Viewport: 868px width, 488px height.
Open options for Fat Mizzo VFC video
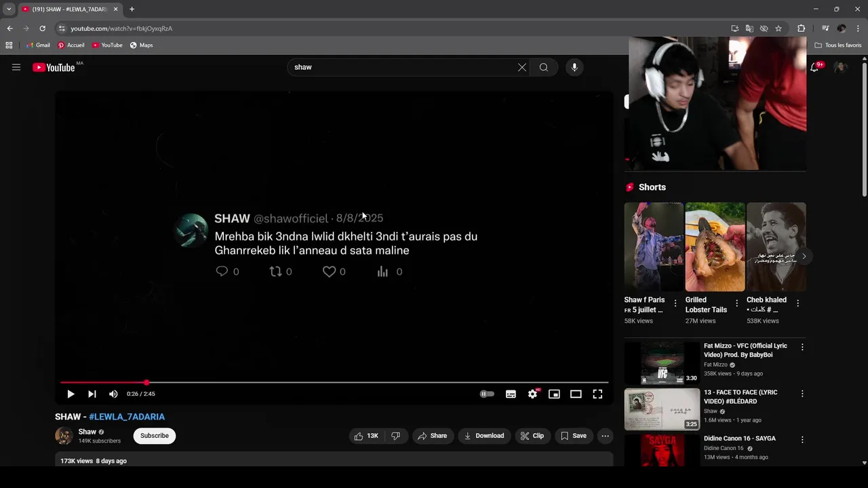coord(802,347)
